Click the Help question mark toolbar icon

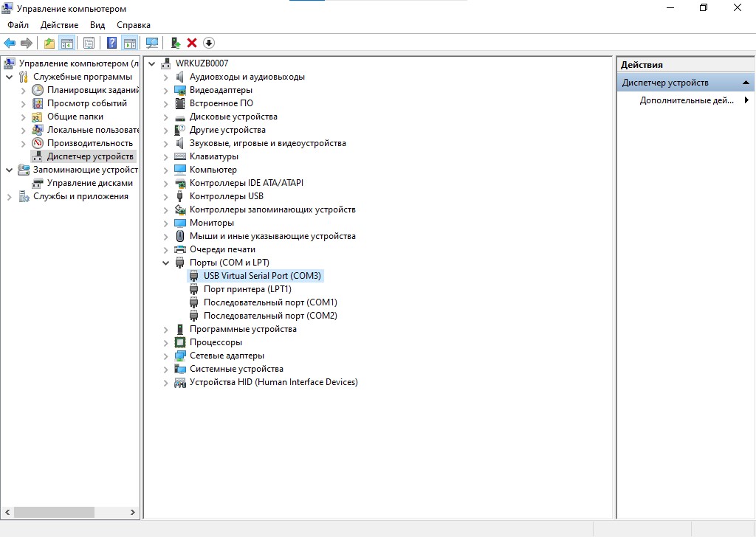coord(112,43)
